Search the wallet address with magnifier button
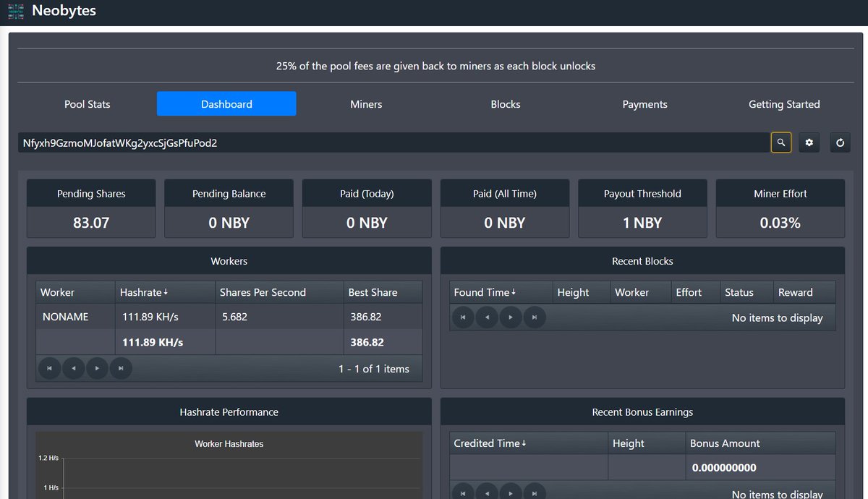The height and width of the screenshot is (499, 868). point(781,143)
